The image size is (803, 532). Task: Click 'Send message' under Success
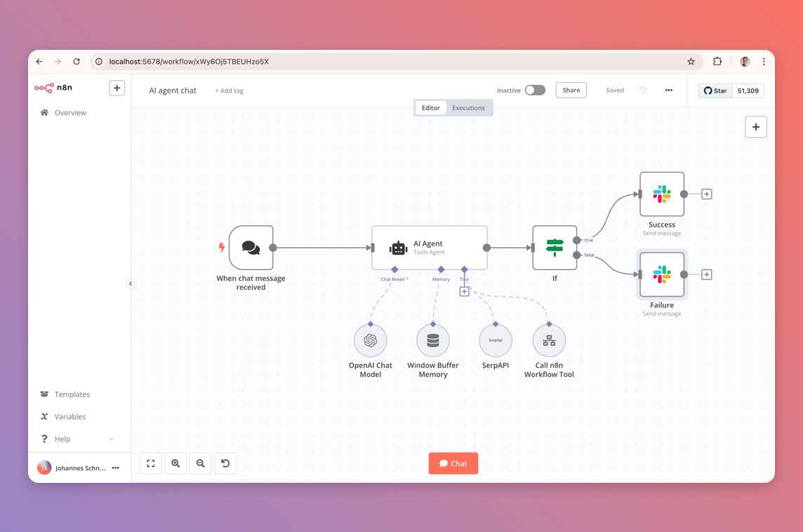tap(662, 234)
